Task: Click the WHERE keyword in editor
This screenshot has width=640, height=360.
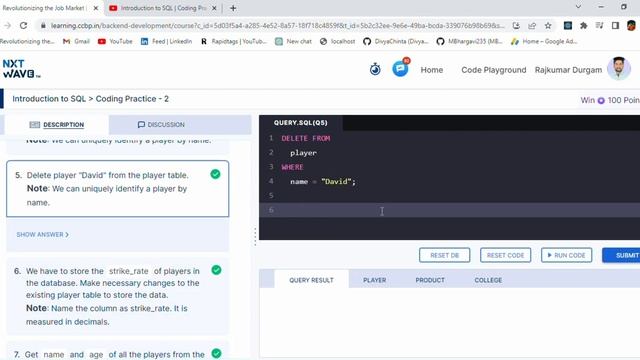Action: pos(292,167)
